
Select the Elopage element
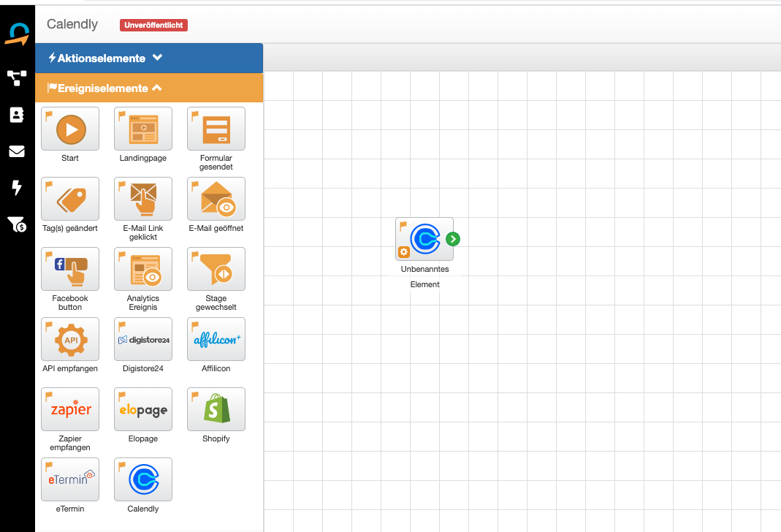click(143, 409)
